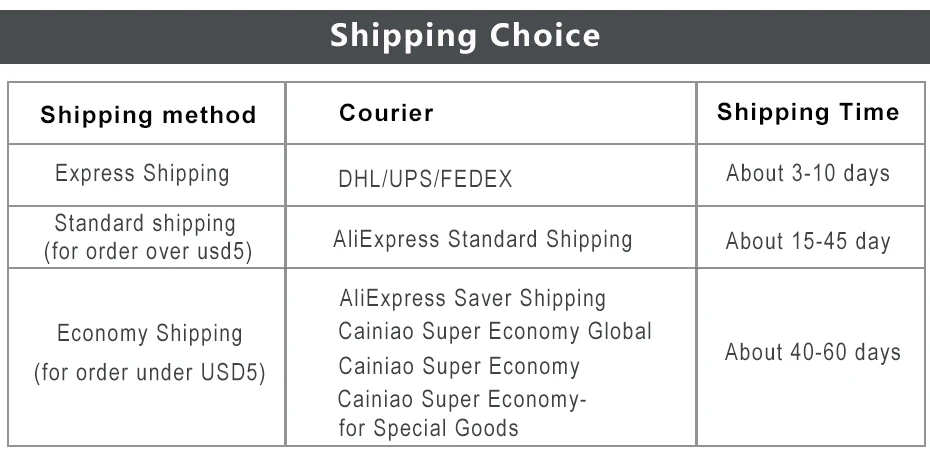Click the for order over usd5 note
This screenshot has height=450, width=930.
pos(148,251)
